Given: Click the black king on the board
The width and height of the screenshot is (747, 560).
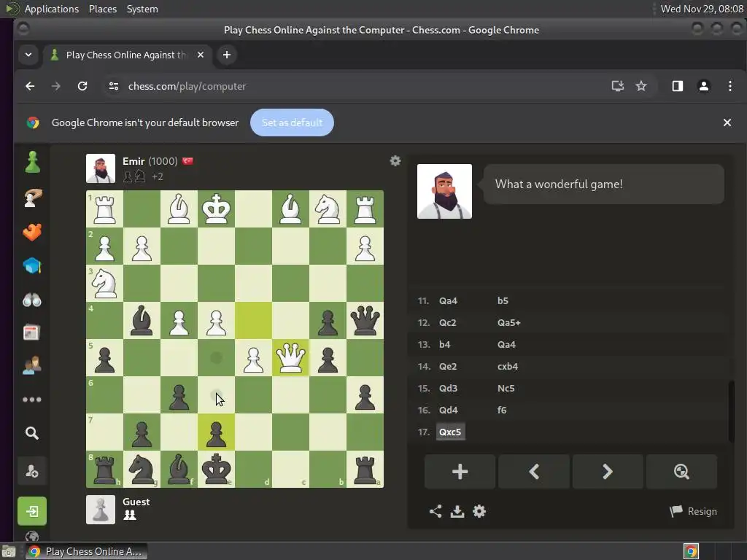Looking at the screenshot, I should (216, 469).
